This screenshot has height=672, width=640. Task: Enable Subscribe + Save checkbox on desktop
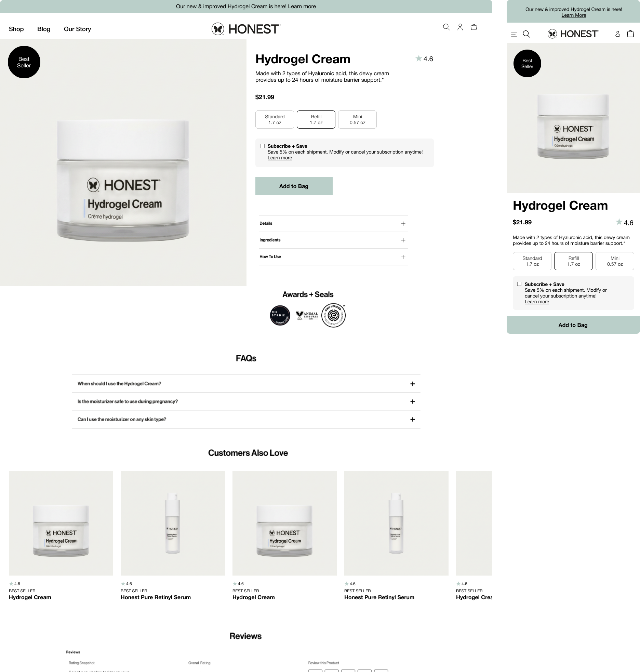(263, 146)
